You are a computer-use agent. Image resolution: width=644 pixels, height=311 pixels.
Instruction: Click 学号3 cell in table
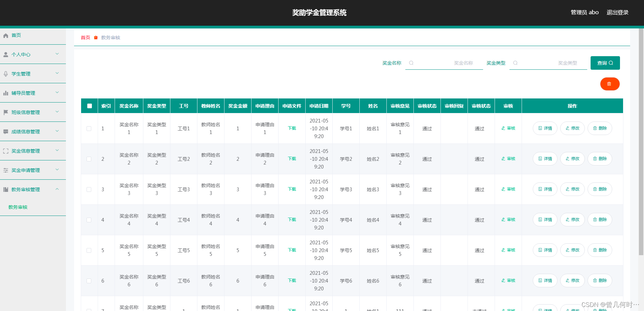point(346,190)
